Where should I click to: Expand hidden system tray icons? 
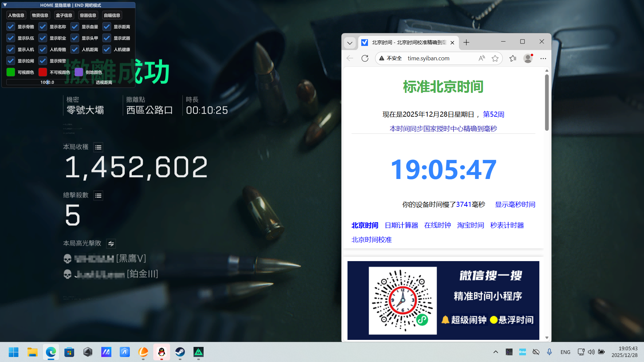click(x=495, y=352)
